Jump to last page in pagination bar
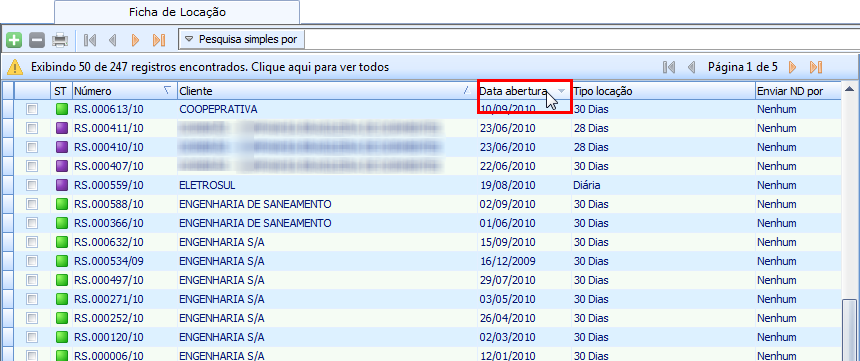Viewport: 860px width, 361px height. click(816, 67)
